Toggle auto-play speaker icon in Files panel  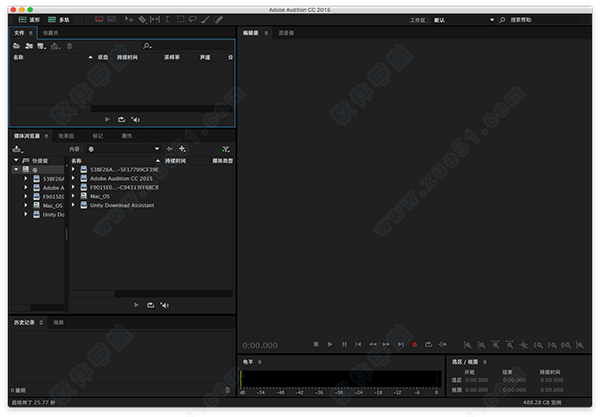coord(135,119)
